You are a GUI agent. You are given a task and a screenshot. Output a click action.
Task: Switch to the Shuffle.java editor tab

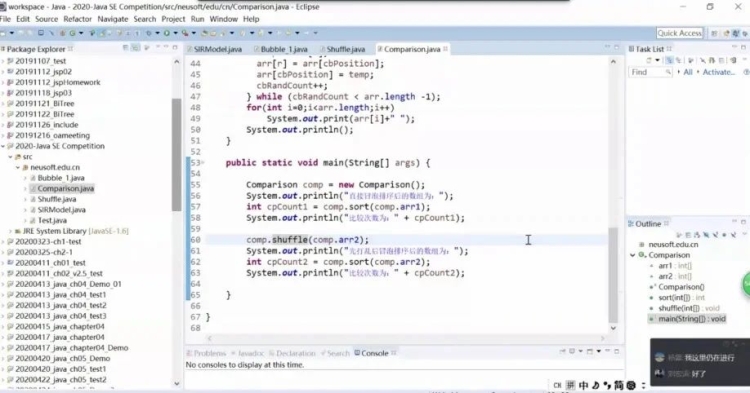click(346, 49)
